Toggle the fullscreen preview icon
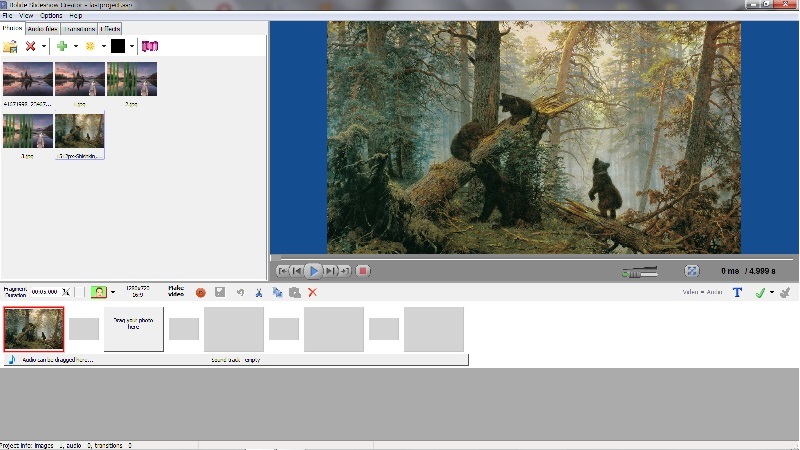The height and width of the screenshot is (450, 800). point(692,271)
